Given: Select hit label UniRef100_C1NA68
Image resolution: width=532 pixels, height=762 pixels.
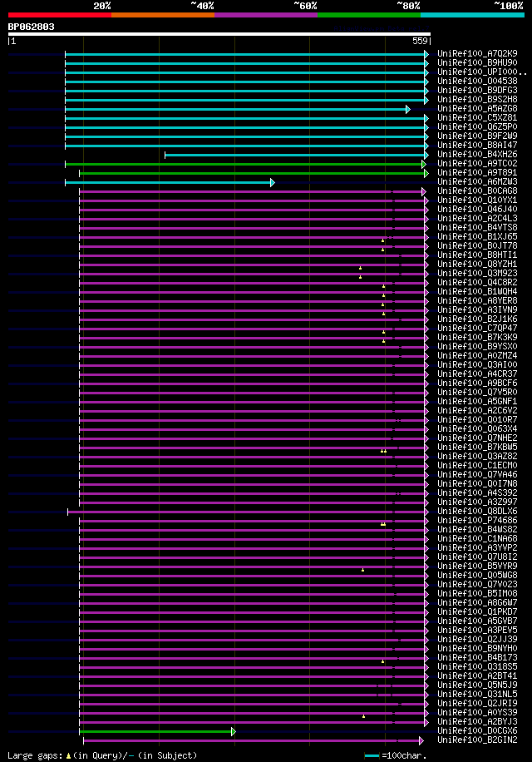Looking at the screenshot, I should [x=477, y=538].
